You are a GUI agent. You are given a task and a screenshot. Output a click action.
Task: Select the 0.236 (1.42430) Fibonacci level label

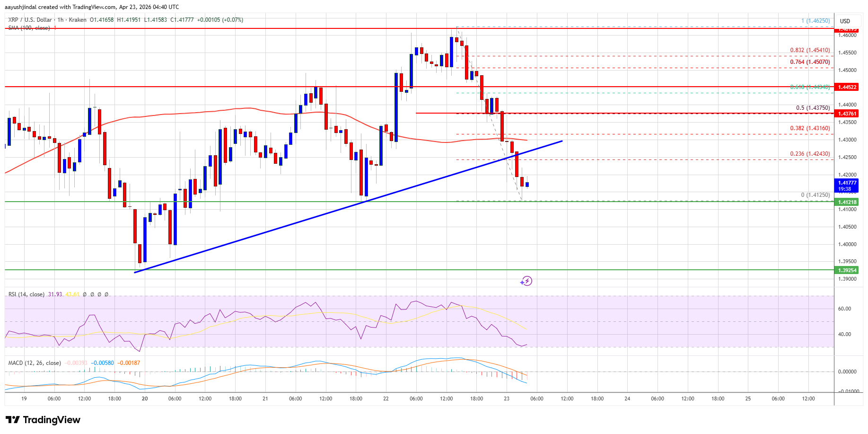point(810,154)
